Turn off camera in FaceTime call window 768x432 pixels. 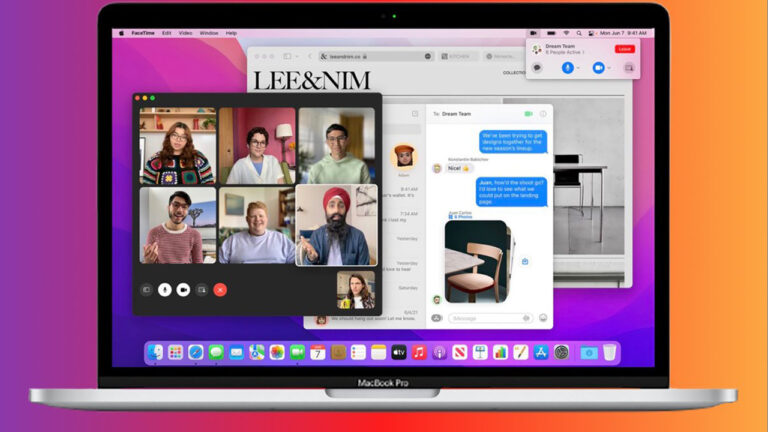pyautogui.click(x=183, y=290)
